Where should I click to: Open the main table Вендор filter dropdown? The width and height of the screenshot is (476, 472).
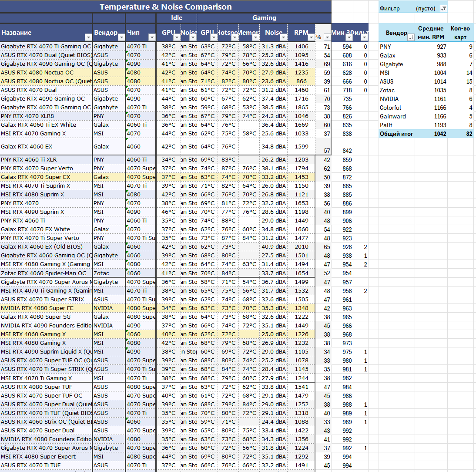[121, 37]
